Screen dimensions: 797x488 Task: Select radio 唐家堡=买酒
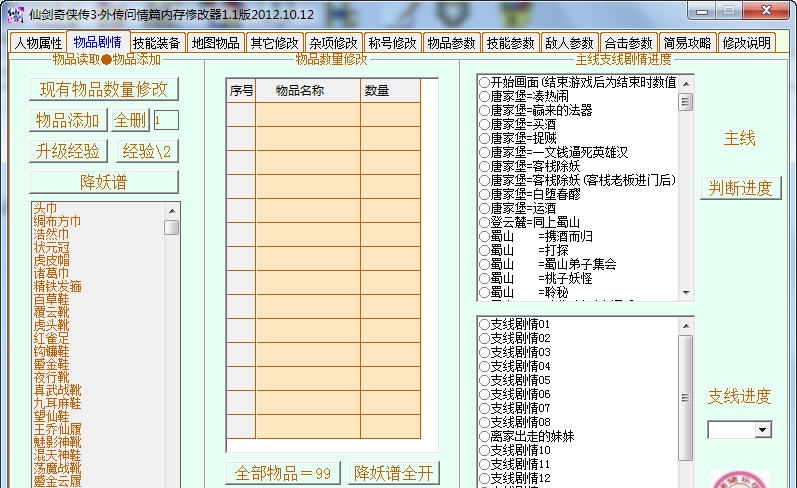(x=484, y=125)
